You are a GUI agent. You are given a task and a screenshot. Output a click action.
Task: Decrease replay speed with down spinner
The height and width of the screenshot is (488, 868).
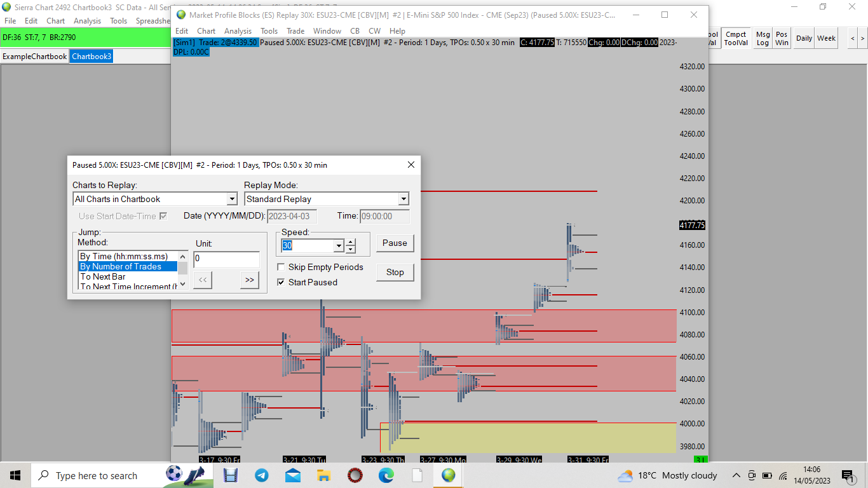(x=350, y=248)
